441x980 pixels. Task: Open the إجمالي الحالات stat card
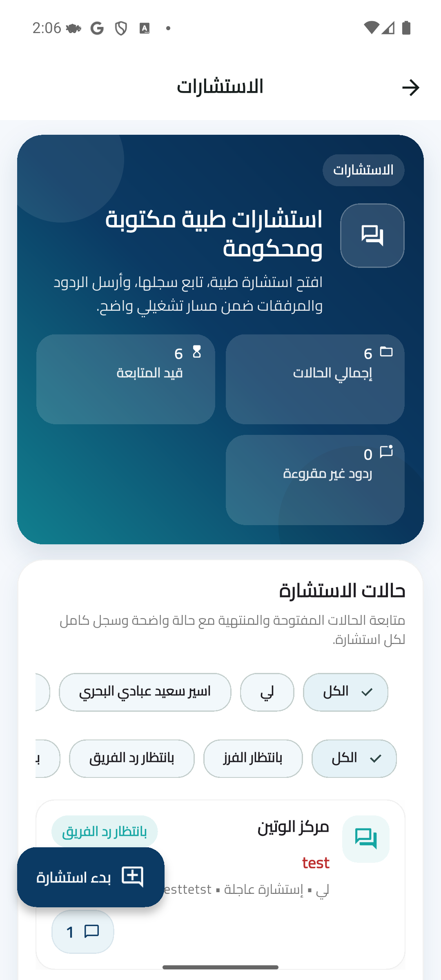click(x=315, y=379)
